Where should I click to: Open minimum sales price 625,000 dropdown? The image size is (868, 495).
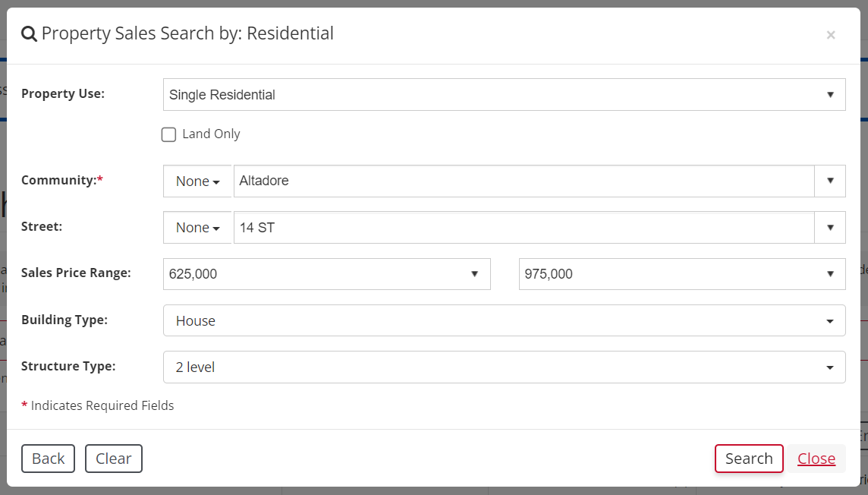pos(326,274)
